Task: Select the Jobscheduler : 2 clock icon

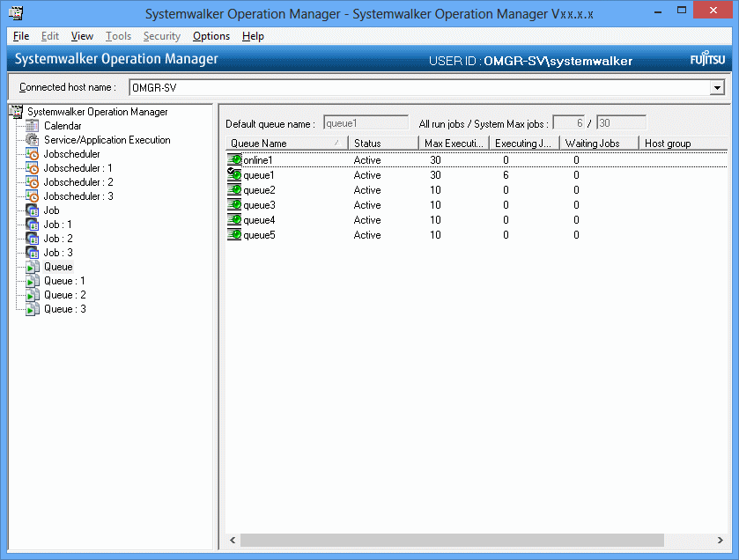Action: click(33, 182)
